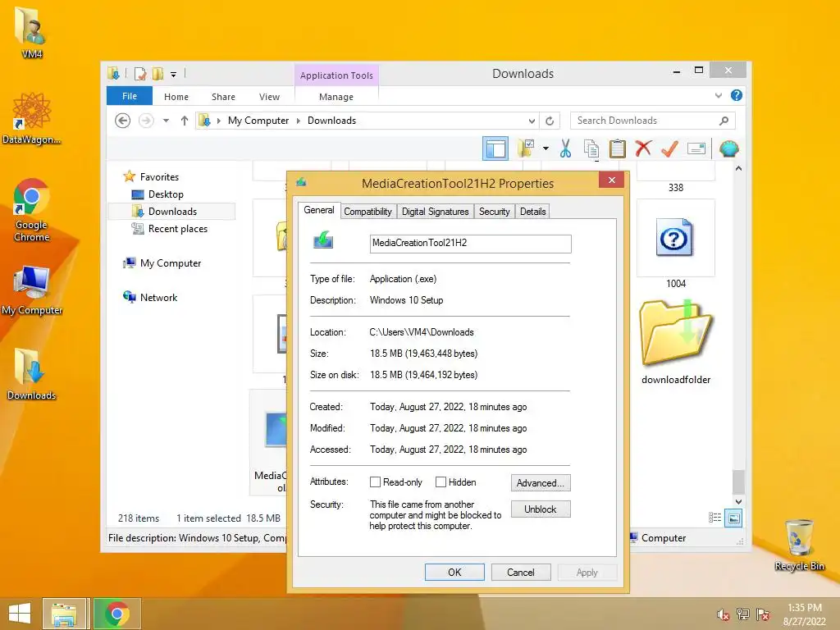The image size is (840, 630).
Task: Click the folder options checklist icon
Action: pyautogui.click(x=526, y=148)
